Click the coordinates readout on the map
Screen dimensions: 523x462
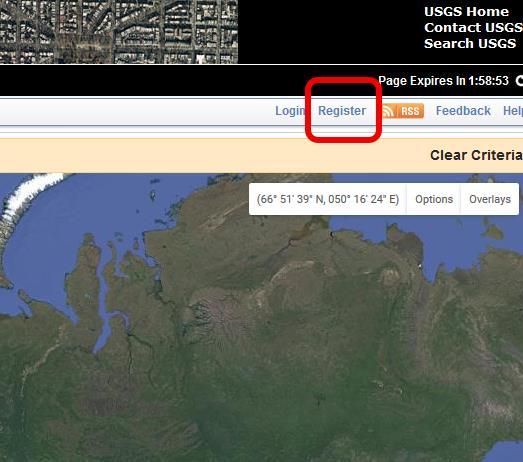pyautogui.click(x=328, y=199)
